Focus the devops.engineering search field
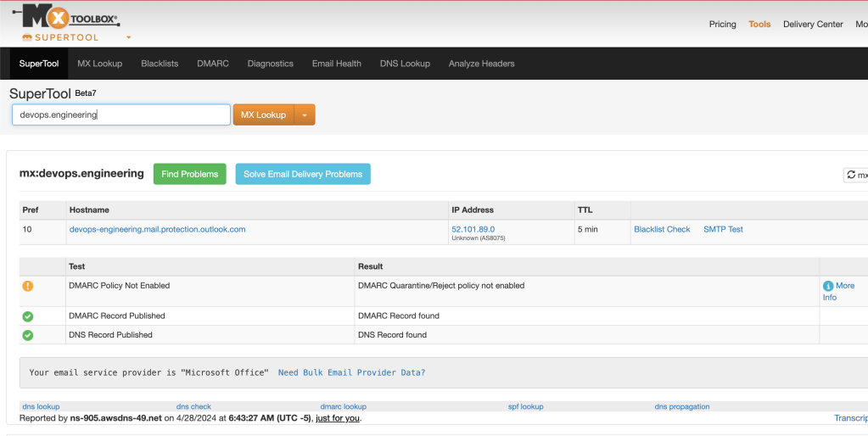 click(x=121, y=115)
